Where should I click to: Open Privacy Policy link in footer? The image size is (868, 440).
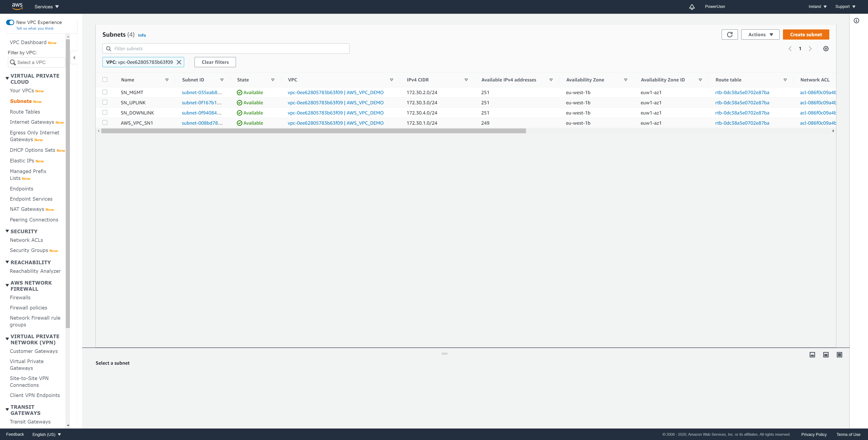pyautogui.click(x=814, y=434)
